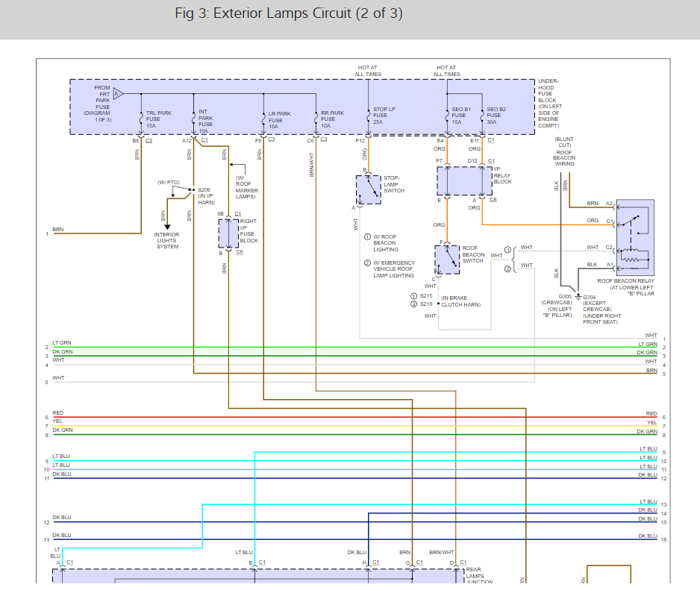Select the stop-lamp switch box

pyautogui.click(x=368, y=189)
